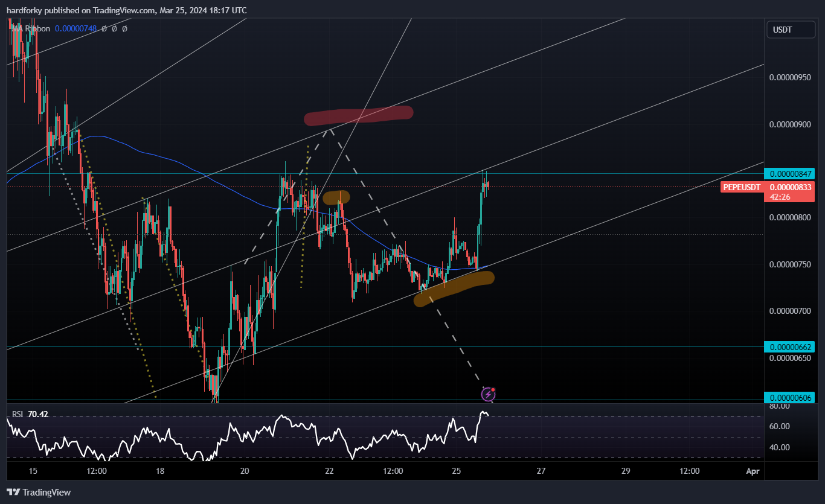Image resolution: width=825 pixels, height=504 pixels.
Task: Click the 0.00000800 price axis label
Action: (790, 217)
